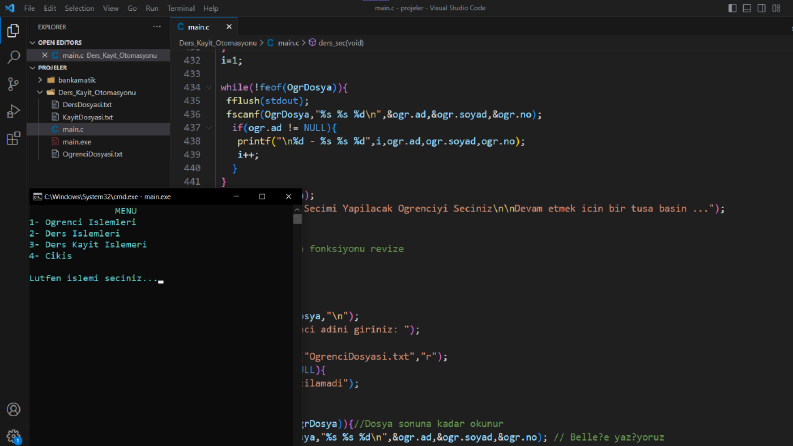
Task: Open the Selection menu
Action: (79, 8)
